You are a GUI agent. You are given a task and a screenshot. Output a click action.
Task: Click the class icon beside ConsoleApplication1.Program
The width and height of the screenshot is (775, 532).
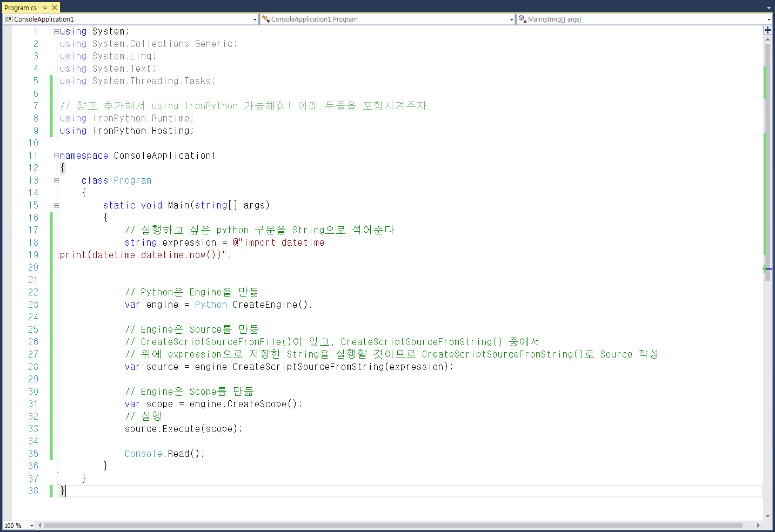265,19
